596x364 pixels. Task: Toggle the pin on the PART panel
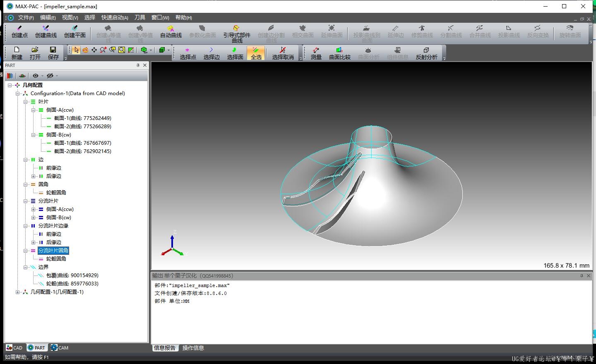pyautogui.click(x=138, y=65)
